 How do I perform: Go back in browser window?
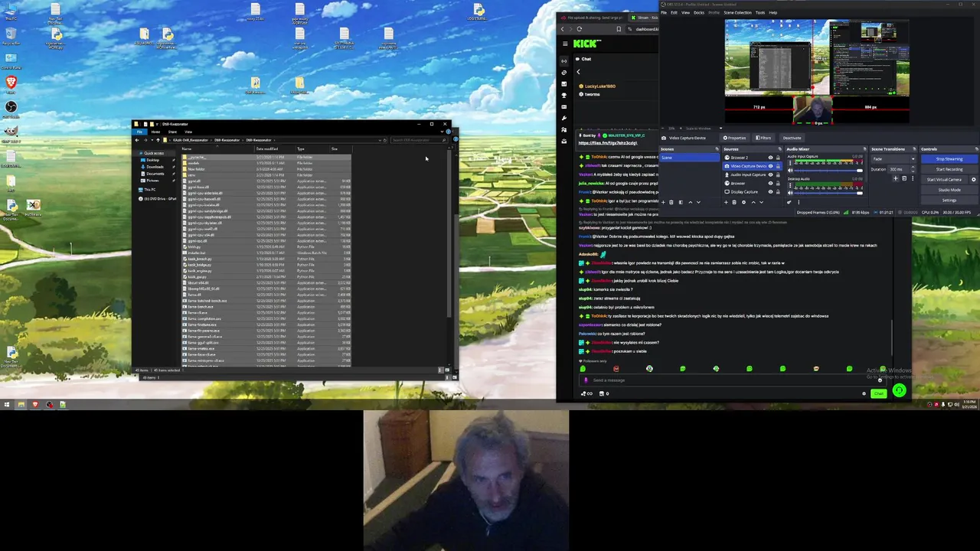pyautogui.click(x=563, y=29)
